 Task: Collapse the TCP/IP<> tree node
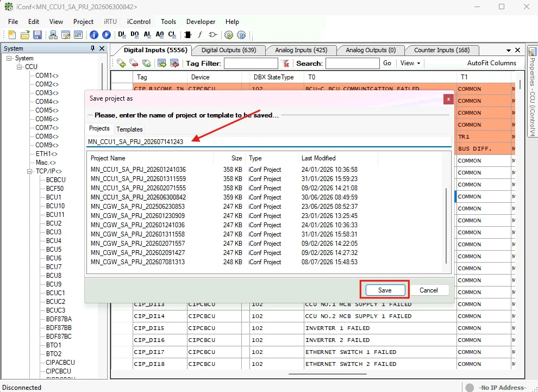click(30, 171)
